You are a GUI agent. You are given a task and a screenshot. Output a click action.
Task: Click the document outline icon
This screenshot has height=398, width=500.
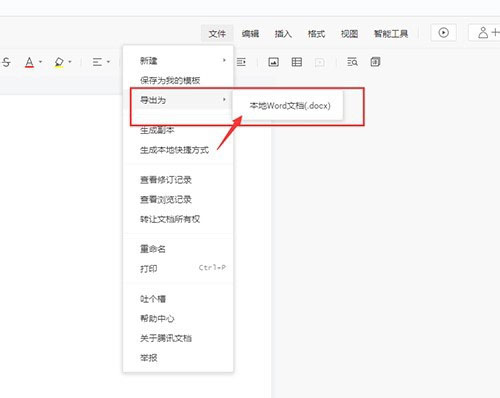tap(375, 62)
